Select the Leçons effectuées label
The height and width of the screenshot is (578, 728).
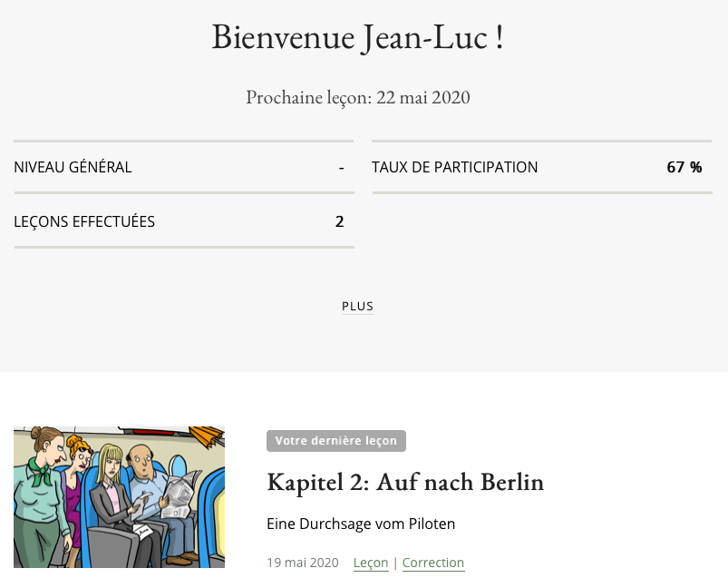(84, 221)
